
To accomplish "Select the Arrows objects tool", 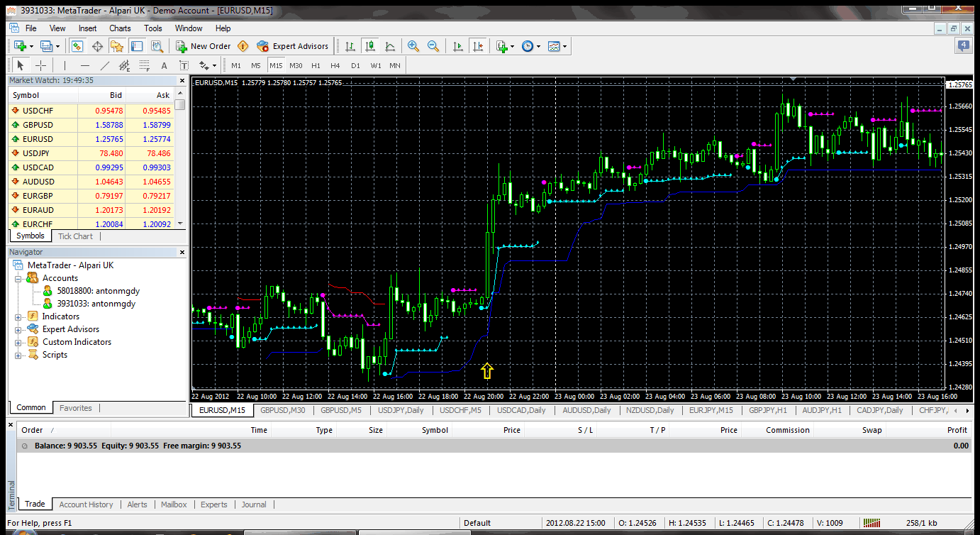I will click(x=204, y=65).
